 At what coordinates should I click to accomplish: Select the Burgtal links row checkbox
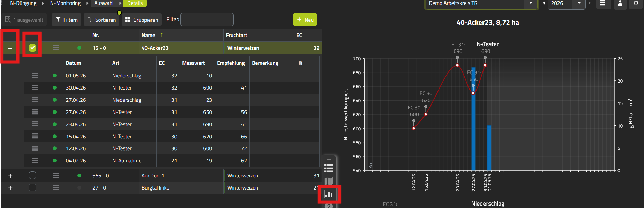coord(32,187)
